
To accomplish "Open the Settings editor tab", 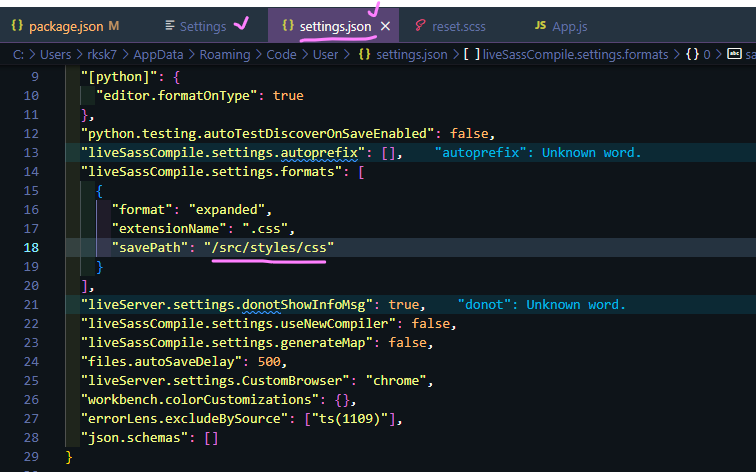I will tap(203, 27).
